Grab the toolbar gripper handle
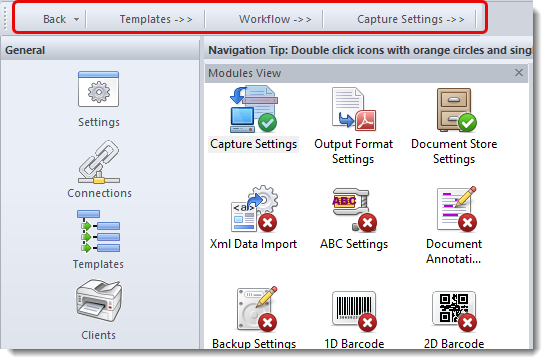The width and height of the screenshot is (548, 364). (5, 18)
